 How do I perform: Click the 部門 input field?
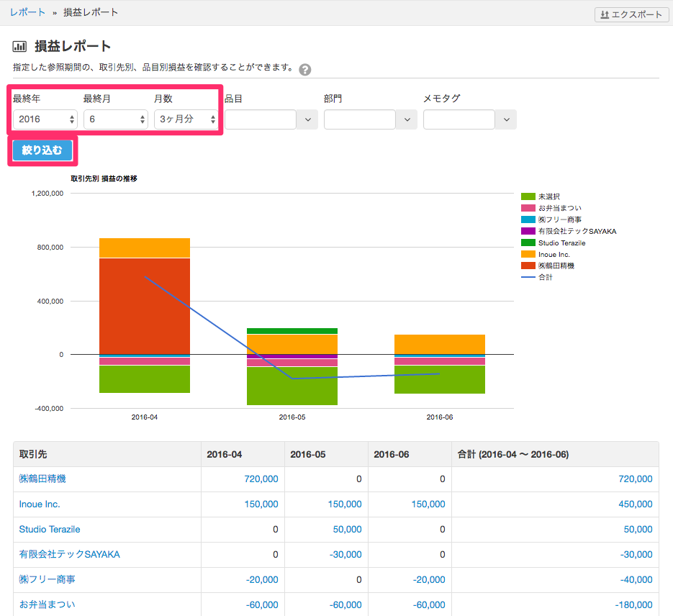(360, 119)
